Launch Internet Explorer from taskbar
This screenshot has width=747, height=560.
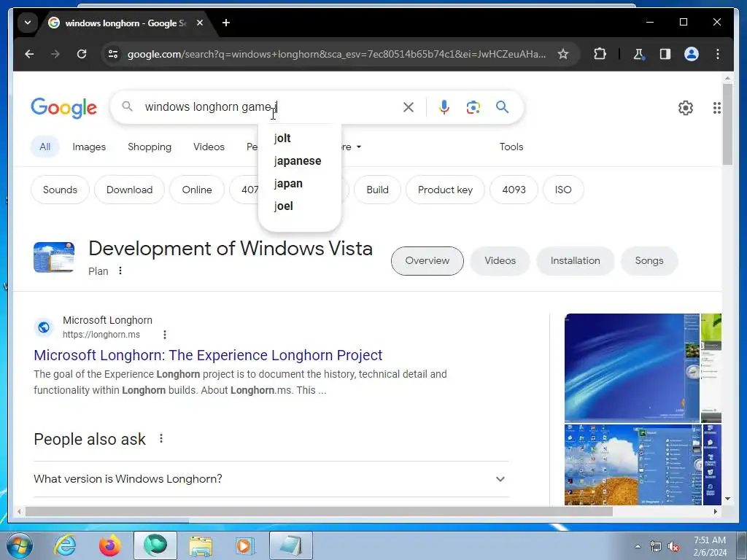(x=65, y=545)
